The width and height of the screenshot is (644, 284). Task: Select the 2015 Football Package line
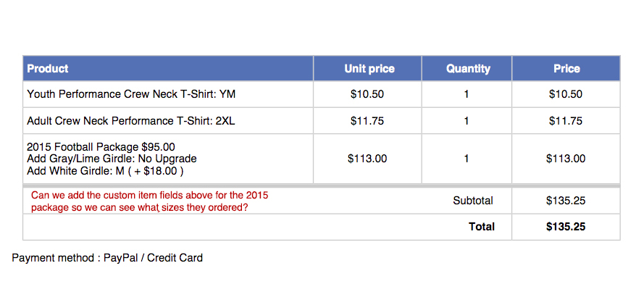tap(101, 147)
